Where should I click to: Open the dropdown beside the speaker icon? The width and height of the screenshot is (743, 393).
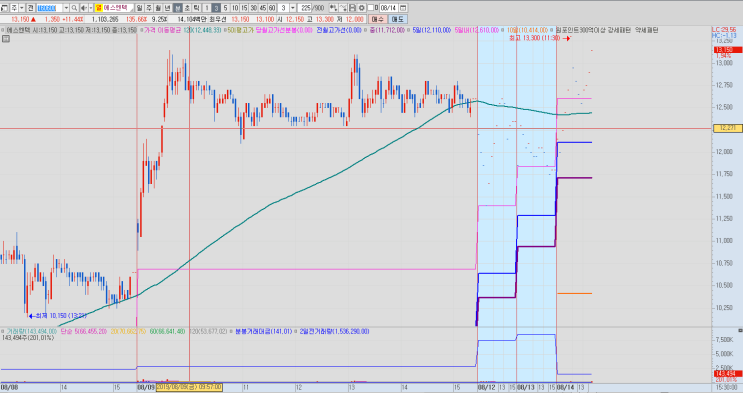[x=90, y=8]
